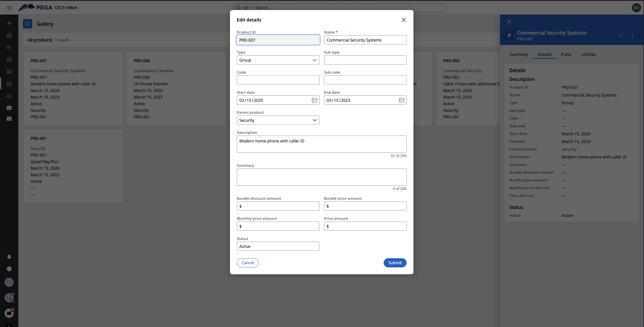The height and width of the screenshot is (327, 644).
Task: Switch to the Pulse tab
Action: (x=566, y=54)
